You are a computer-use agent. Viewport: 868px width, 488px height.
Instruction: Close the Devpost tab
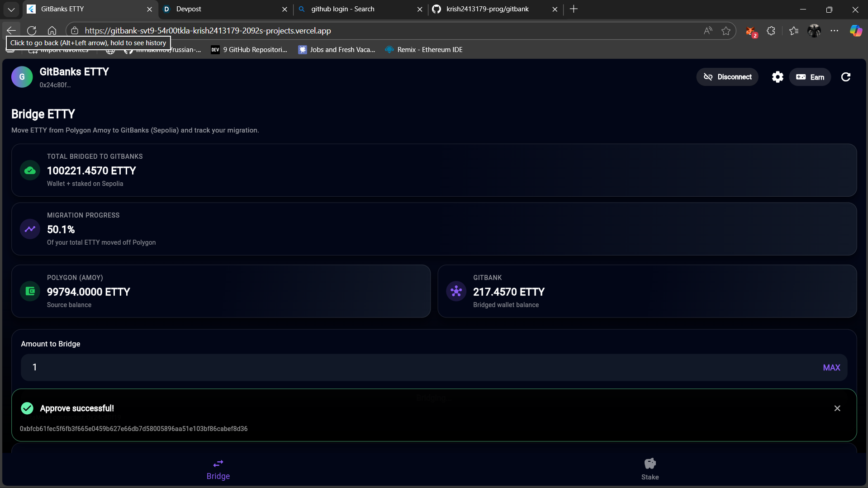point(285,9)
